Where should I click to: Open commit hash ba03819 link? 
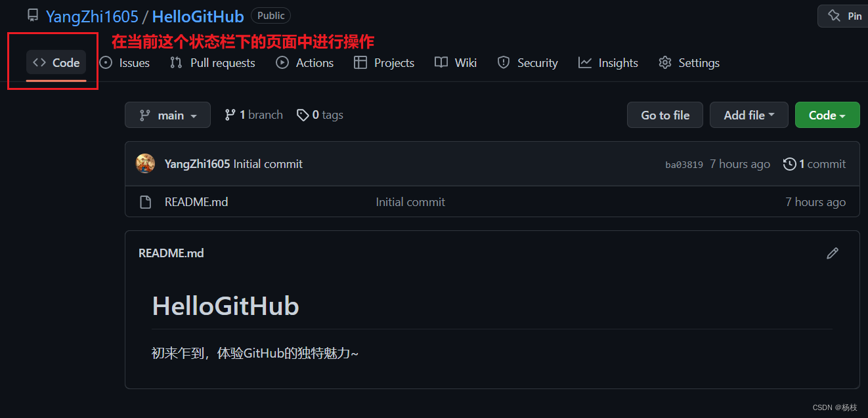click(x=684, y=165)
